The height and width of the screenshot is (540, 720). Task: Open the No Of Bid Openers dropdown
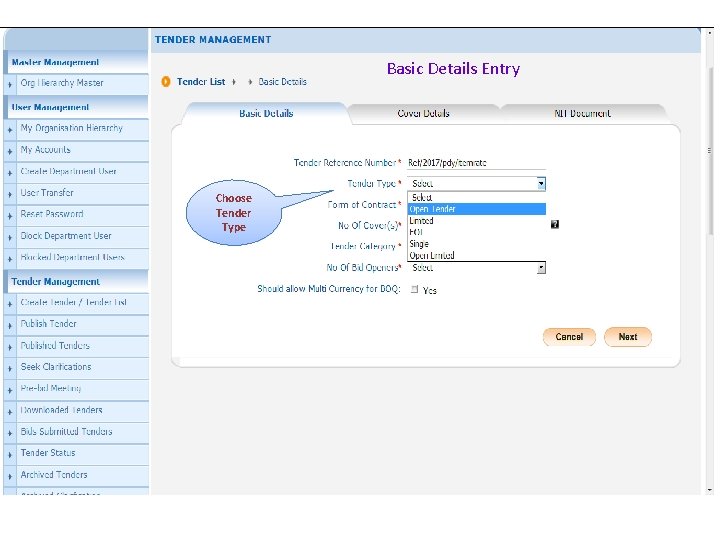[x=477, y=268]
